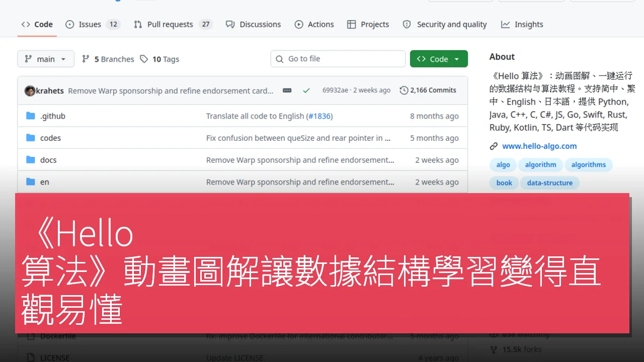The width and height of the screenshot is (644, 362).
Task: Open the Code tab
Action: (x=37, y=24)
